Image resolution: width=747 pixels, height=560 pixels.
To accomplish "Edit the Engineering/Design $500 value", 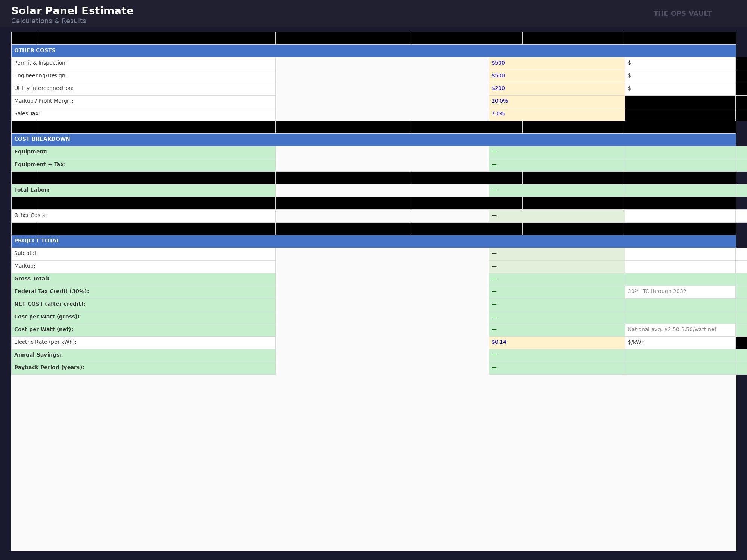I will tap(557, 76).
